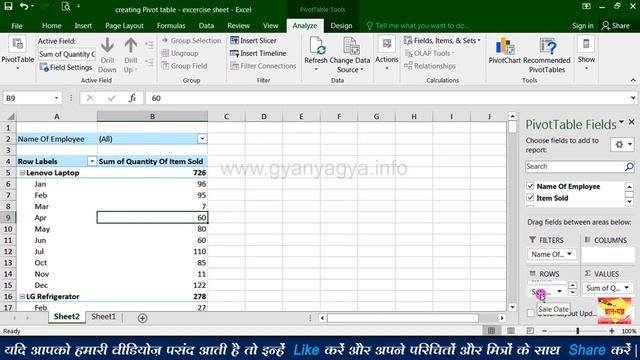Open the Name Of Employee filter dropdown in B2
Viewport: 640px width, 360px height.
pos(202,139)
